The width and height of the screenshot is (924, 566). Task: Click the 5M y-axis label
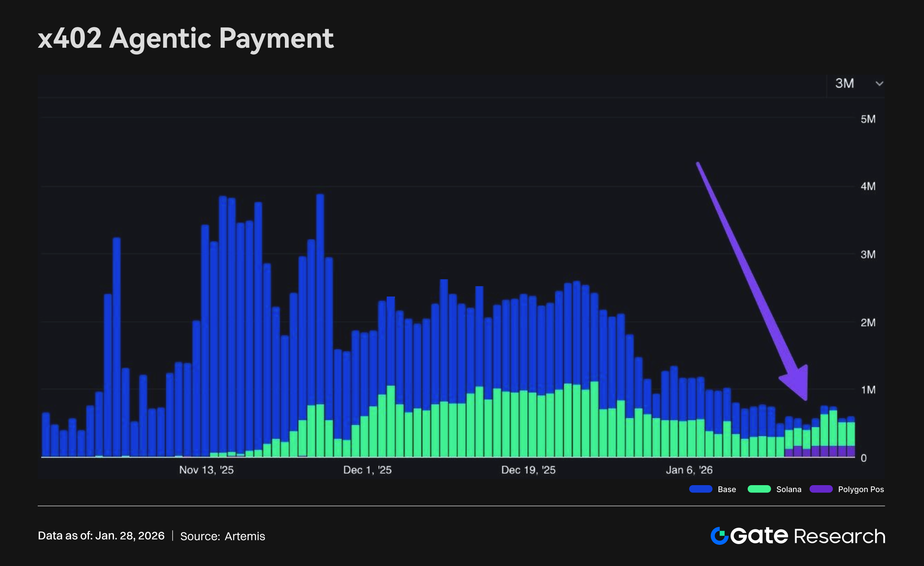[868, 119]
